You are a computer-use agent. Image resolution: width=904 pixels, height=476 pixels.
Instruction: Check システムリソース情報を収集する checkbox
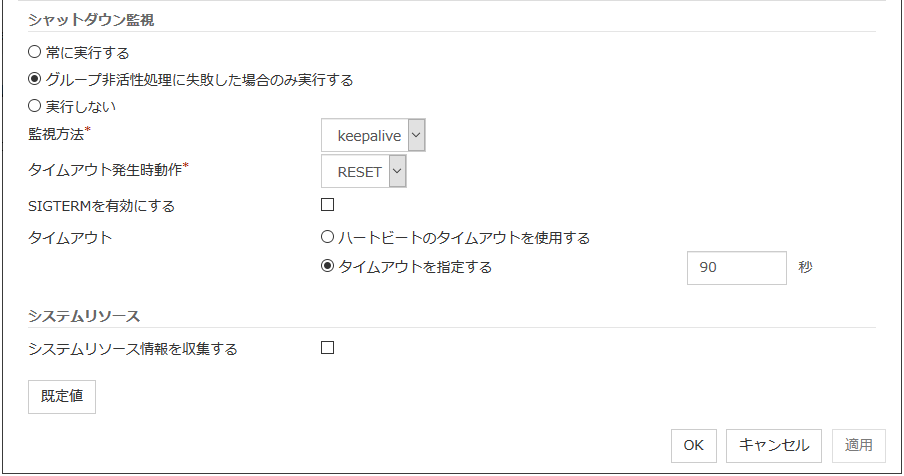point(327,348)
